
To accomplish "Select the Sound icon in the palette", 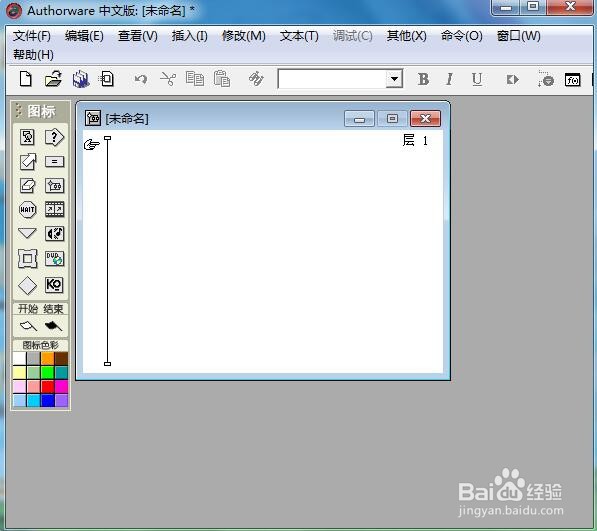I will pyautogui.click(x=54, y=233).
